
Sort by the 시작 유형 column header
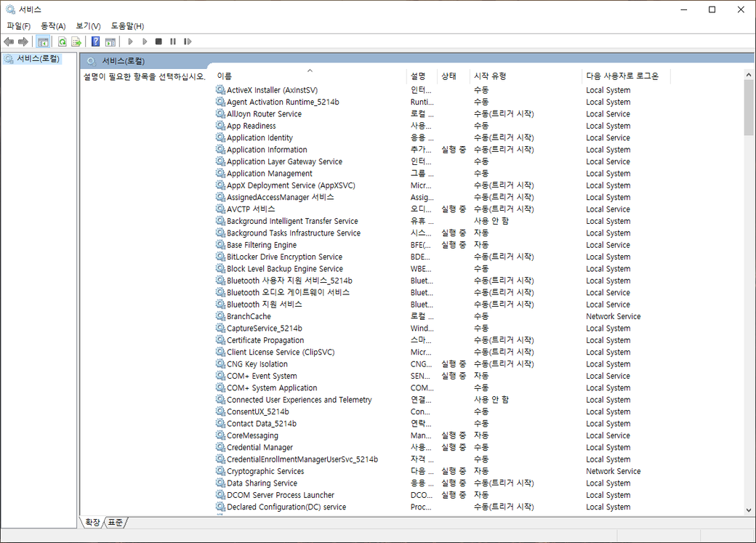tap(490, 76)
